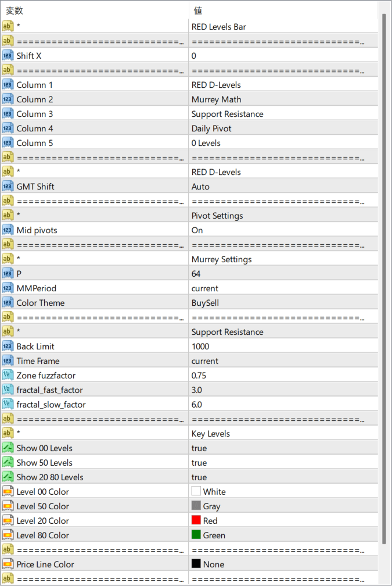Viewport: 392px width, 586px height.
Task: Edit the Shift X value 0
Action: 194,56
